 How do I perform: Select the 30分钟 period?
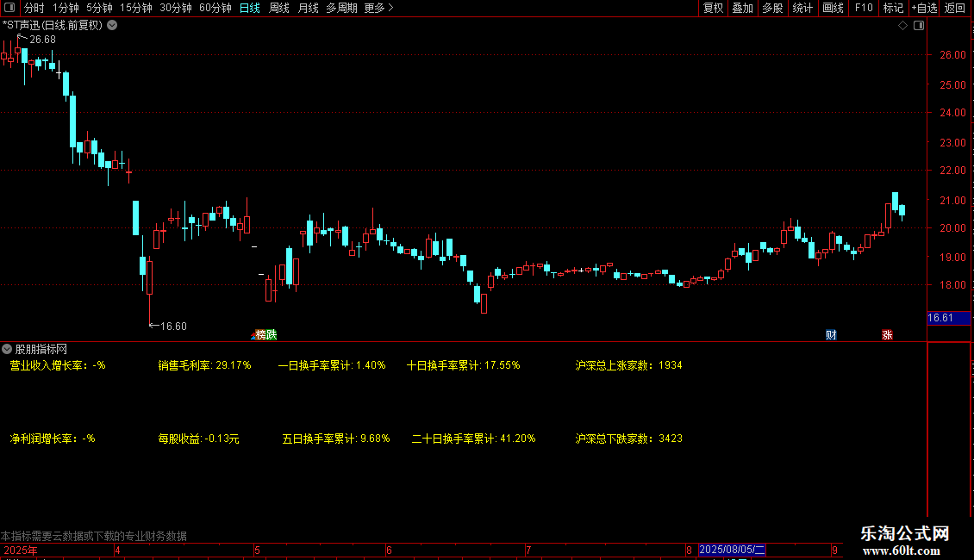(175, 8)
